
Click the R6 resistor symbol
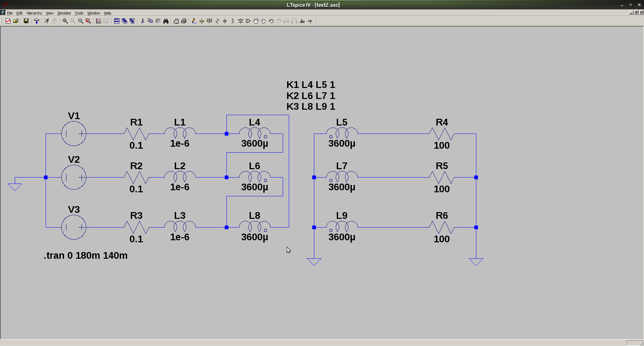pos(442,227)
